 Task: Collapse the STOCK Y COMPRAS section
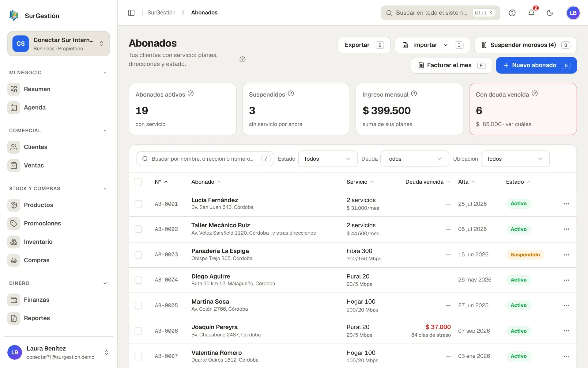[x=105, y=189]
